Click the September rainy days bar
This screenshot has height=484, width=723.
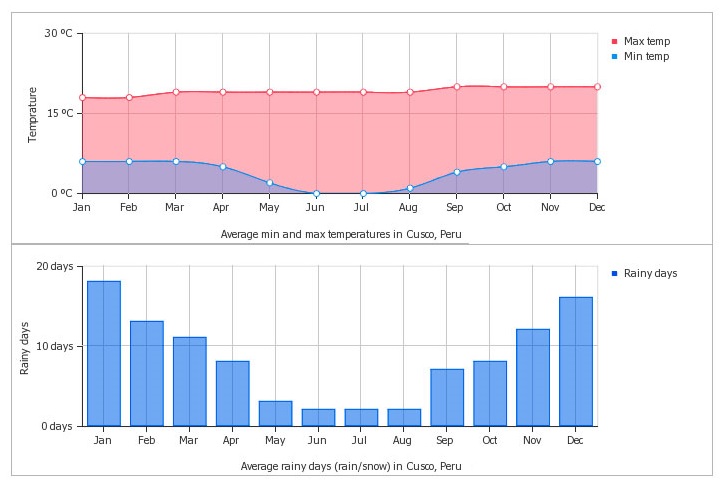coord(447,397)
